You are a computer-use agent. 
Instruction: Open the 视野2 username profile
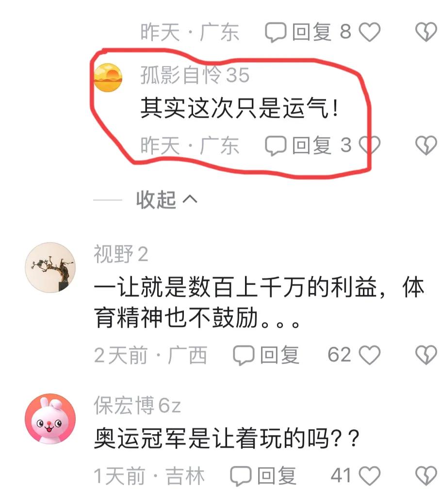[x=121, y=254]
